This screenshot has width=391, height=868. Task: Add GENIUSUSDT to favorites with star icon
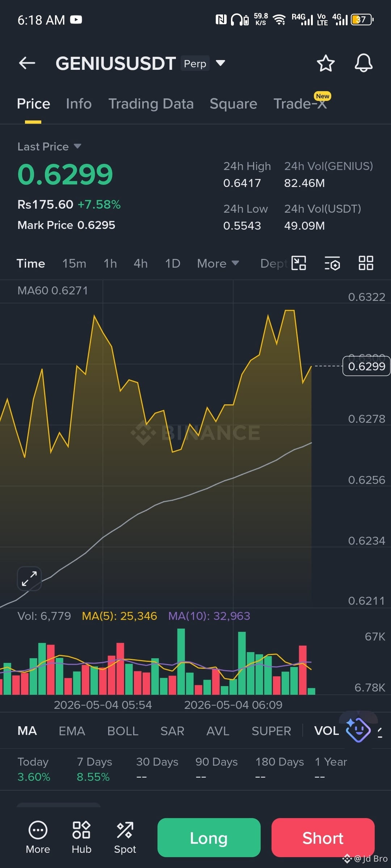click(x=326, y=63)
